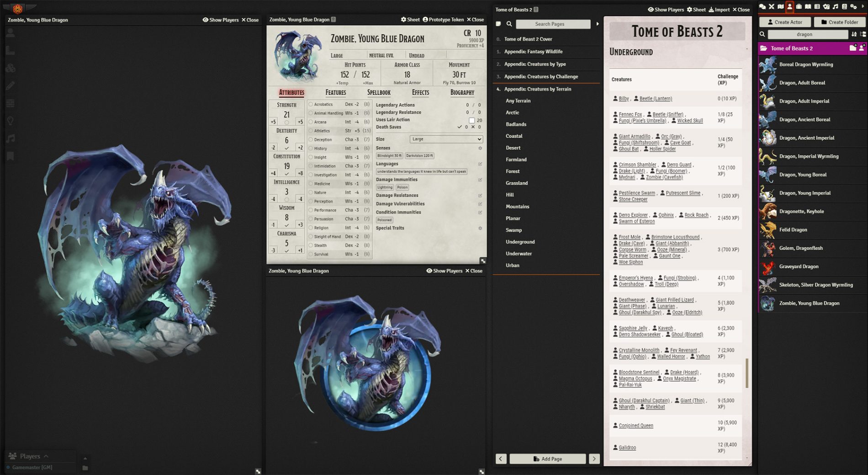Jump to Underground terrain heading
The width and height of the screenshot is (868, 475).
(520, 242)
